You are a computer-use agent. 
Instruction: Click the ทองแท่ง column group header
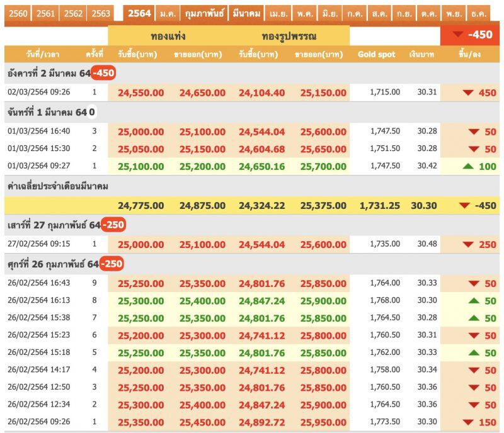point(168,36)
